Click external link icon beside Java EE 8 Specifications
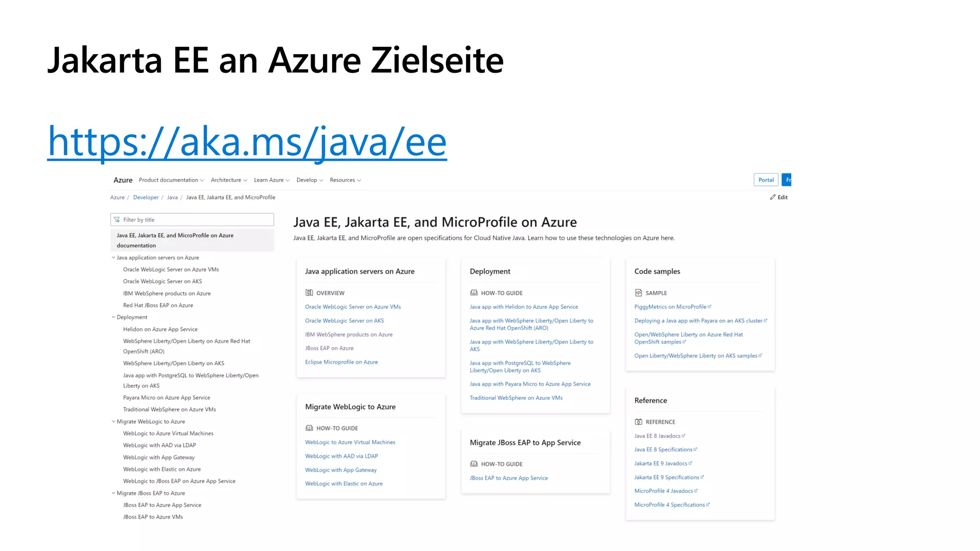The height and width of the screenshot is (551, 980). 695,450
